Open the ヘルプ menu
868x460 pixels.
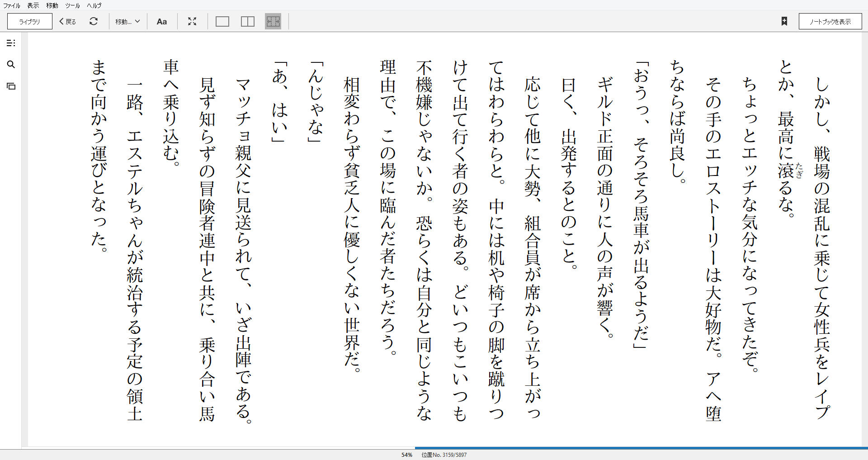point(94,5)
